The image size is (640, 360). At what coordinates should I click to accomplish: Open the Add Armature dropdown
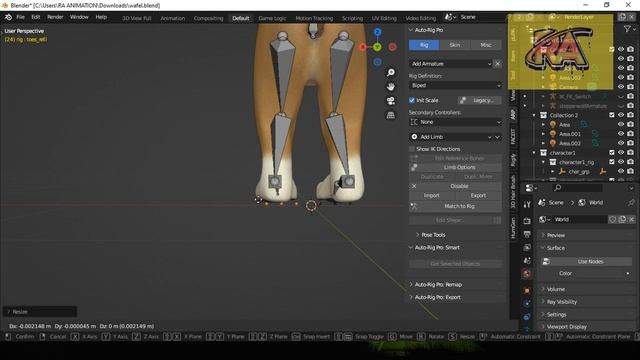pyautogui.click(x=451, y=64)
